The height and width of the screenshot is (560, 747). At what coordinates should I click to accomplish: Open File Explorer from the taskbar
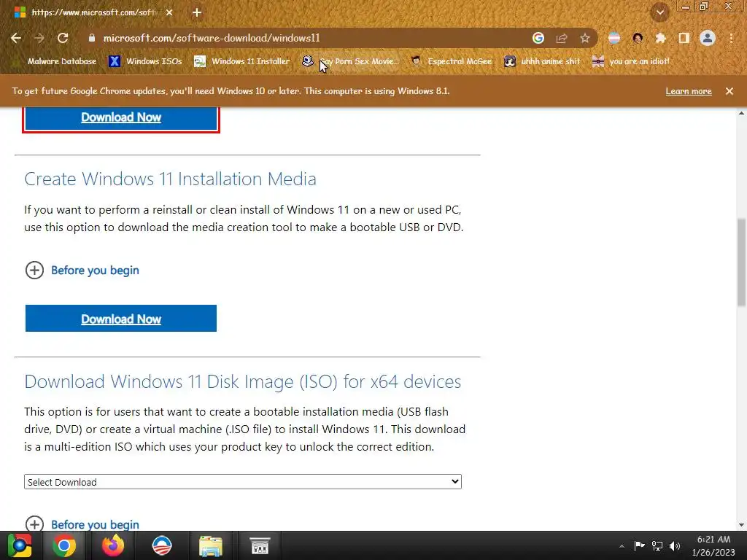click(211, 545)
